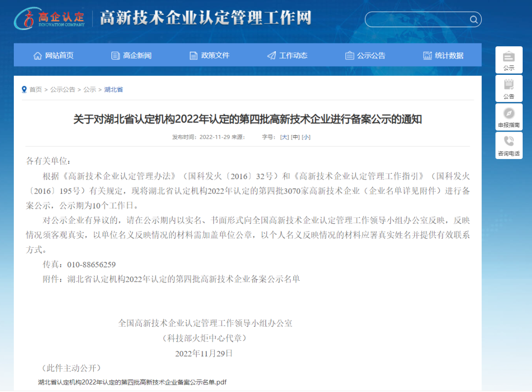Click the 公示 sidebar briefcase icon
The height and width of the screenshot is (392, 532).
pos(509,57)
